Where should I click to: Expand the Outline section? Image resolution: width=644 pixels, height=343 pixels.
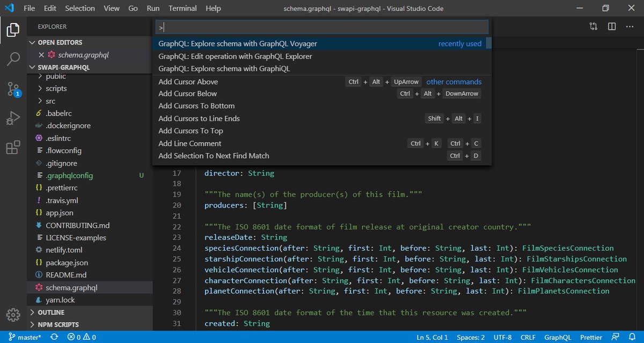[90, 312]
